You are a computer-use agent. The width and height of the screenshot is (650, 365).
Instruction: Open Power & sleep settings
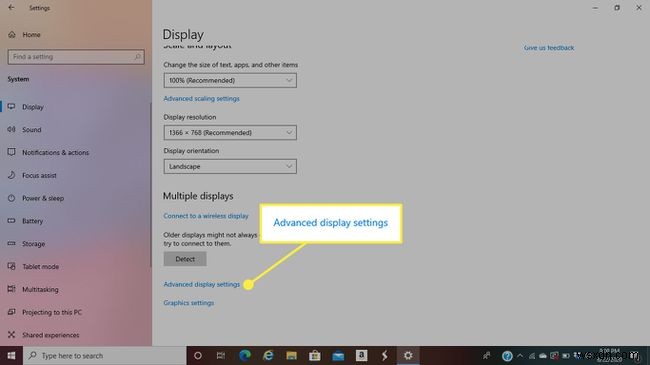[x=43, y=198]
